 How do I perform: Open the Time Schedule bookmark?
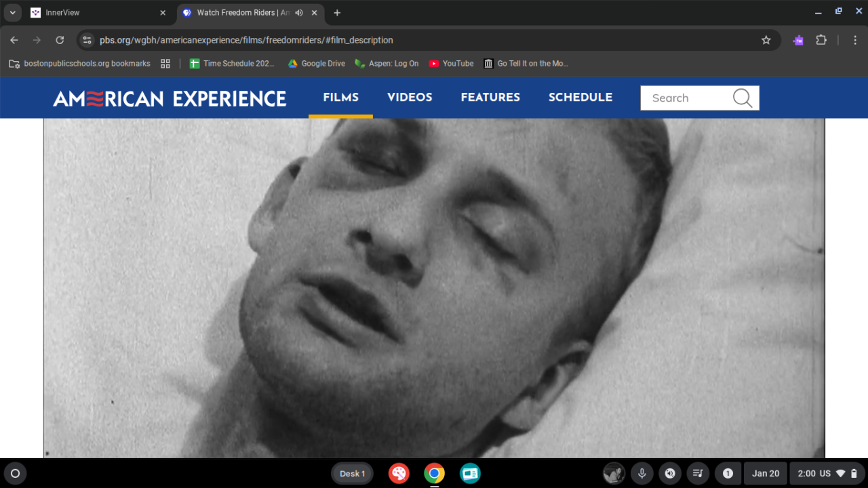232,64
